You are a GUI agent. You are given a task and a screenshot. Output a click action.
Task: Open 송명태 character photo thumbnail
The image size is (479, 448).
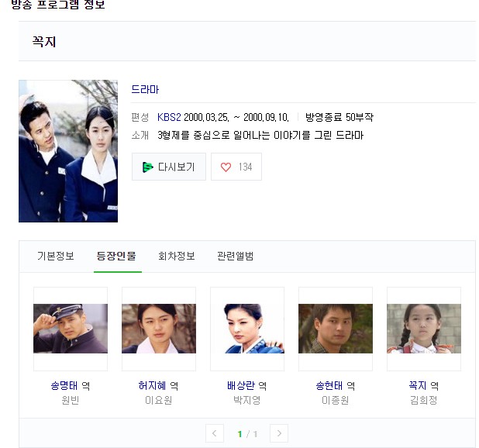71,329
